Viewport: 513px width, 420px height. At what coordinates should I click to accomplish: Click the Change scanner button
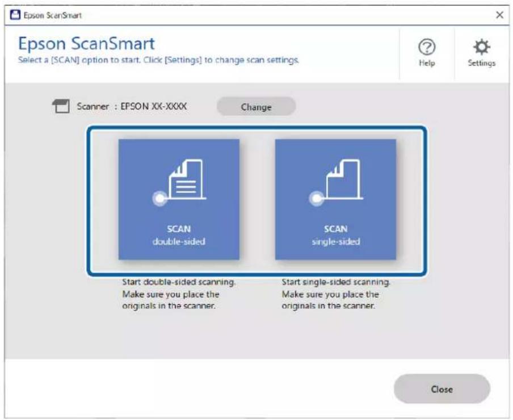tap(256, 107)
